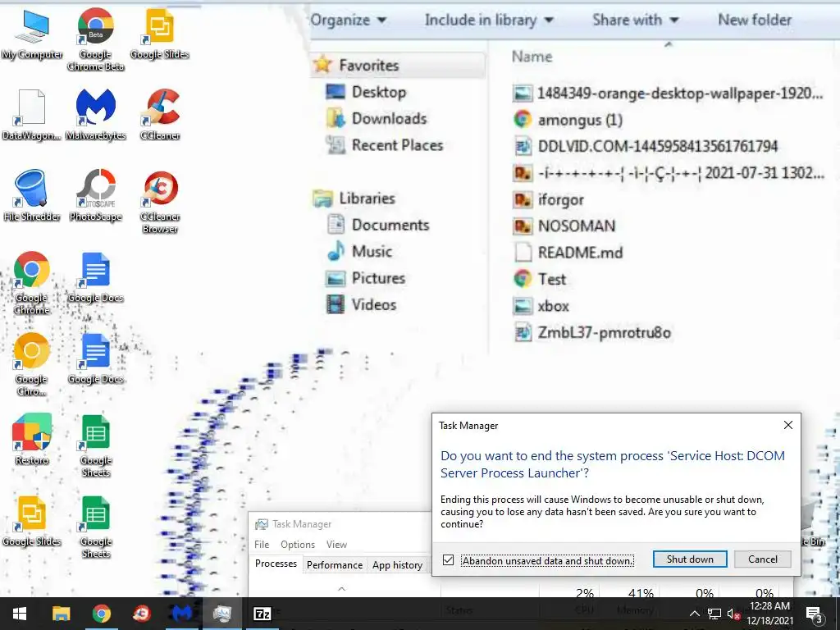The height and width of the screenshot is (630, 840).
Task: Select the README.md file
Action: (x=568, y=253)
